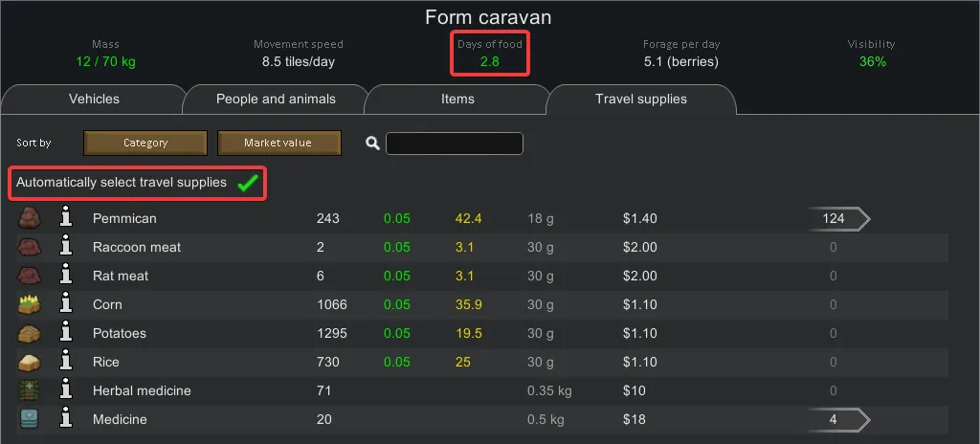The image size is (980, 444).
Task: Open info for Rat meat
Action: 66,276
